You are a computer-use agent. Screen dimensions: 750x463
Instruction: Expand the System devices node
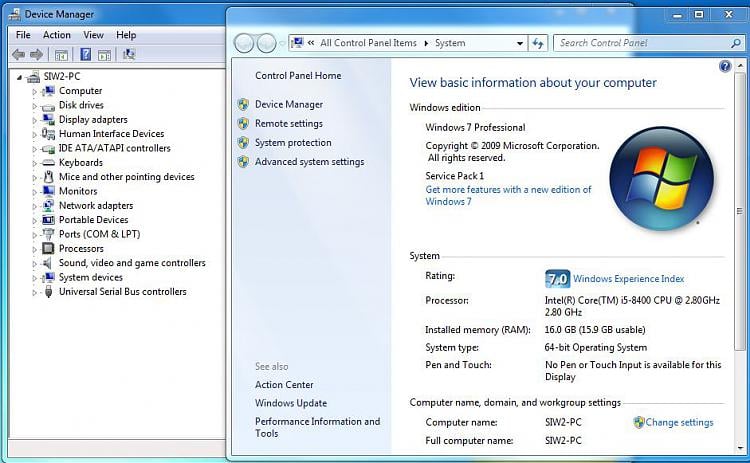coord(34,278)
